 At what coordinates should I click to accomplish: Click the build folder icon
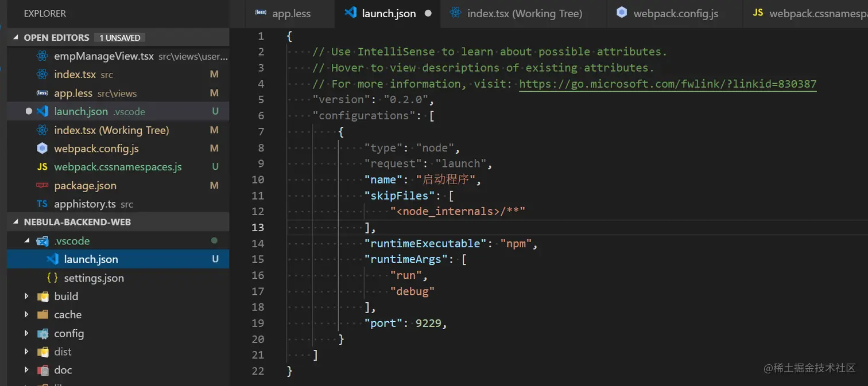(42, 296)
